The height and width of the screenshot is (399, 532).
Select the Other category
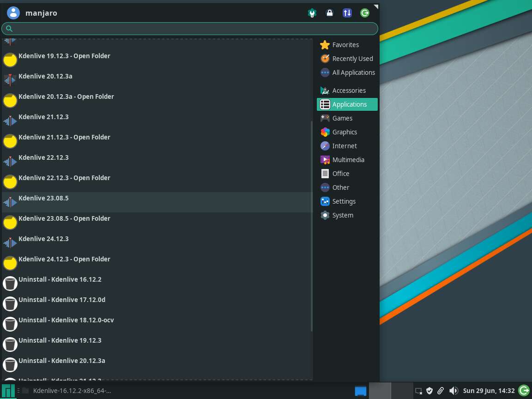pos(347,187)
